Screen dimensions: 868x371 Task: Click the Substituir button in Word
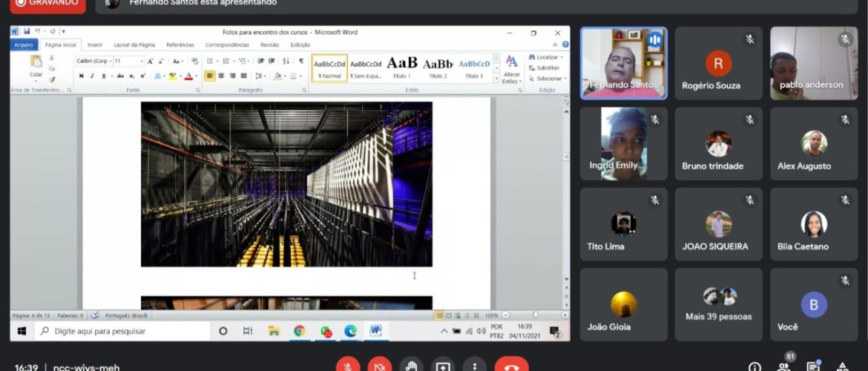(x=547, y=68)
